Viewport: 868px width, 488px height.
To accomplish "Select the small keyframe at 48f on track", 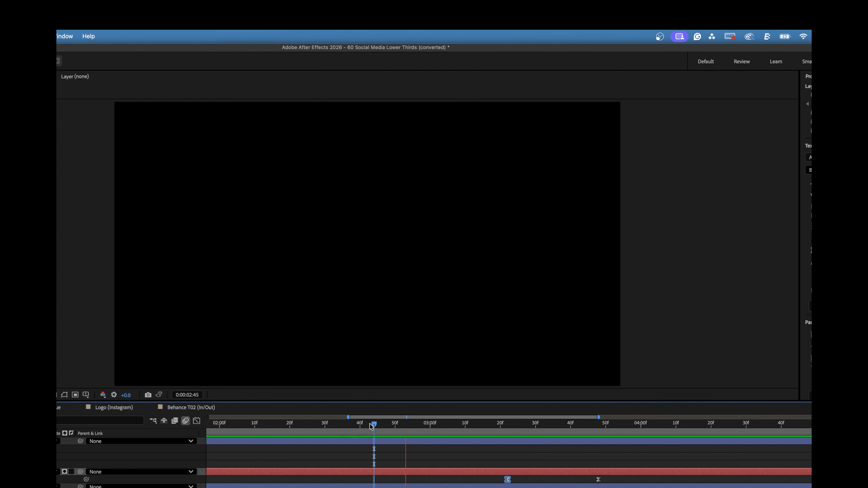I will click(x=598, y=479).
